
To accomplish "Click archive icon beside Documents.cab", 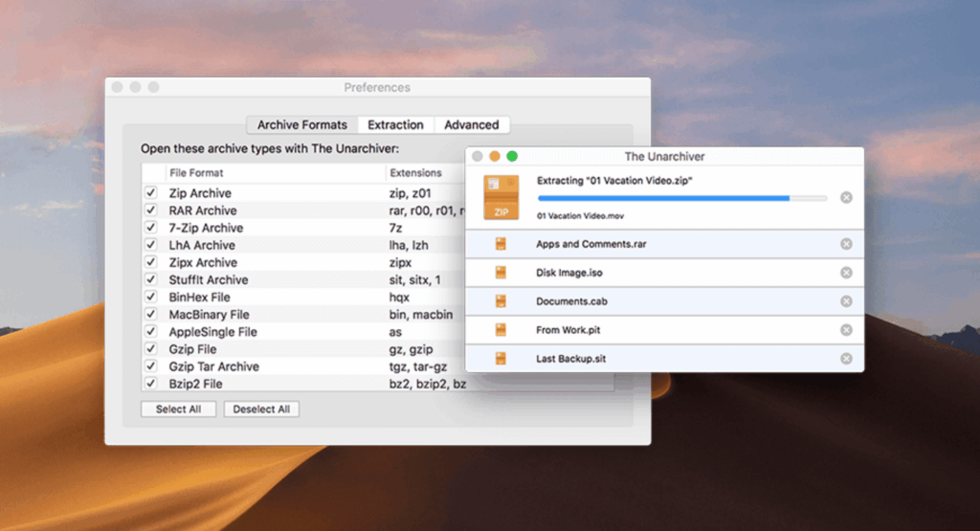I will [x=501, y=301].
